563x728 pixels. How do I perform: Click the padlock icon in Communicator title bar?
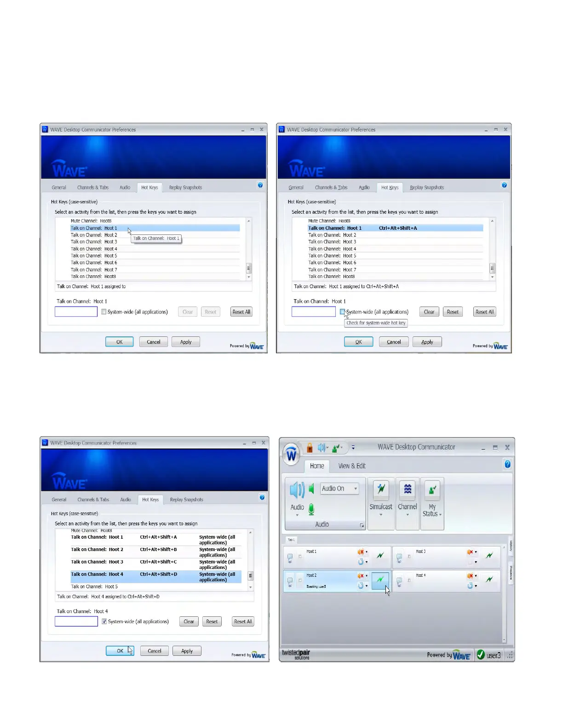click(x=310, y=447)
